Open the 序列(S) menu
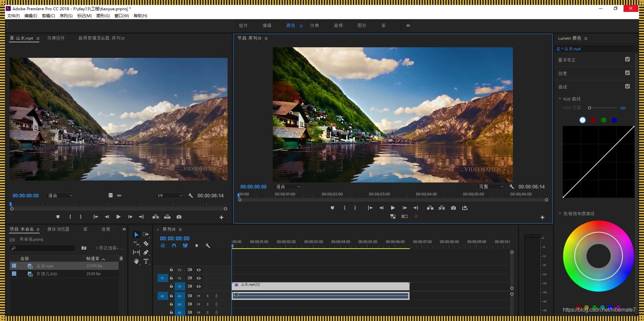The width and height of the screenshot is (644, 321). point(66,16)
